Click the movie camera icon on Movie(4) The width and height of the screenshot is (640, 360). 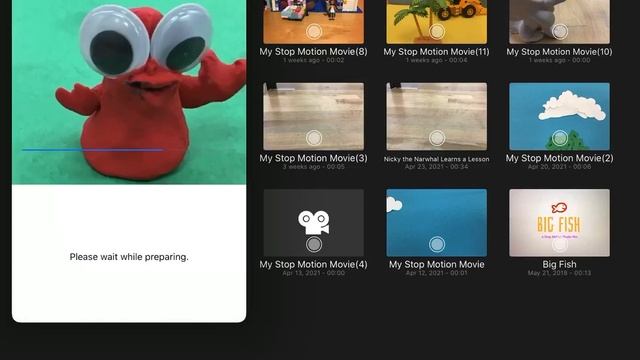[313, 222]
